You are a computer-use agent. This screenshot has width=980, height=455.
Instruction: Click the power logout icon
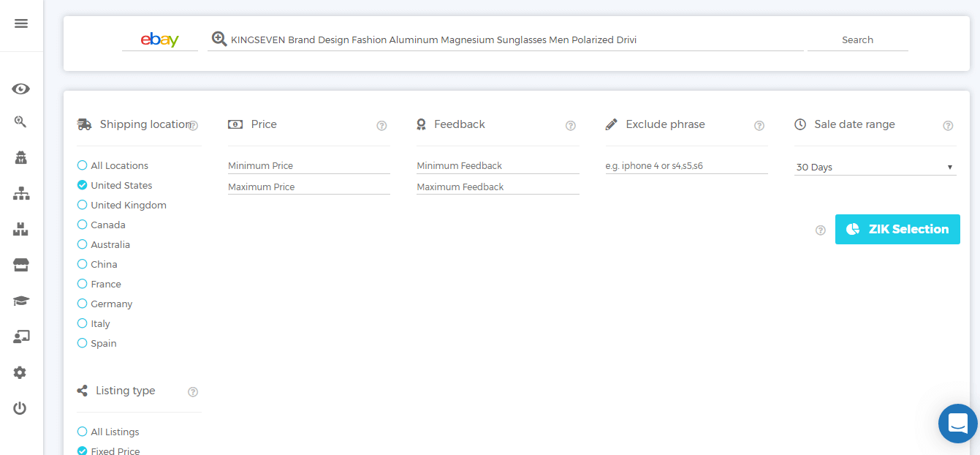click(20, 408)
